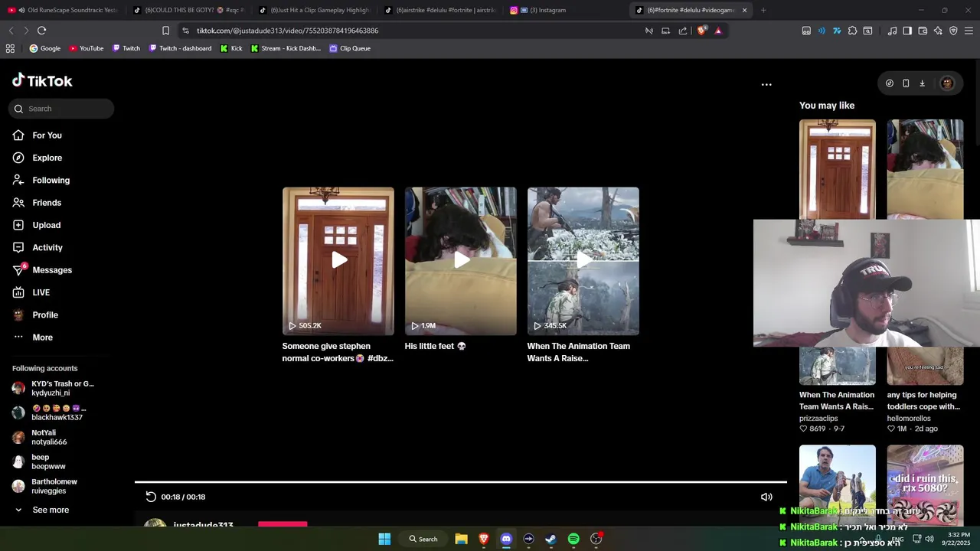Click the browser address bar URL

287,31
